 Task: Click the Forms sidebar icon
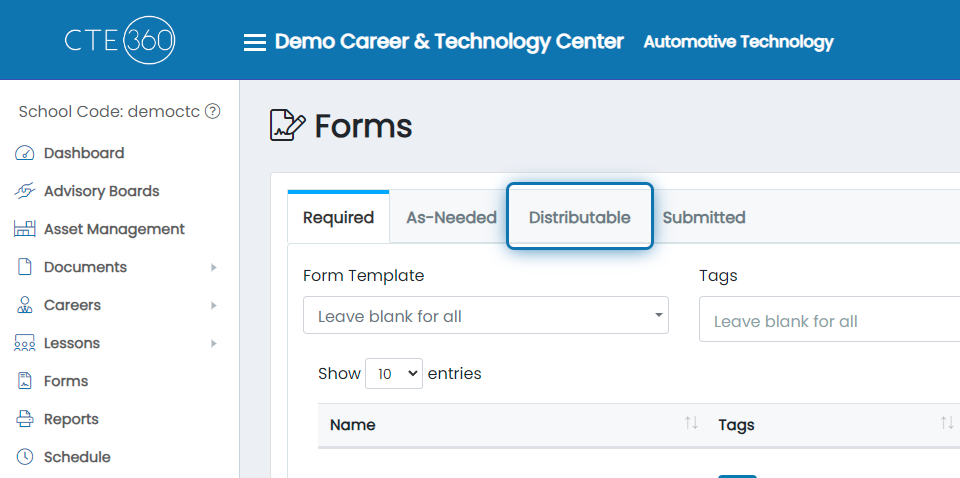(24, 381)
